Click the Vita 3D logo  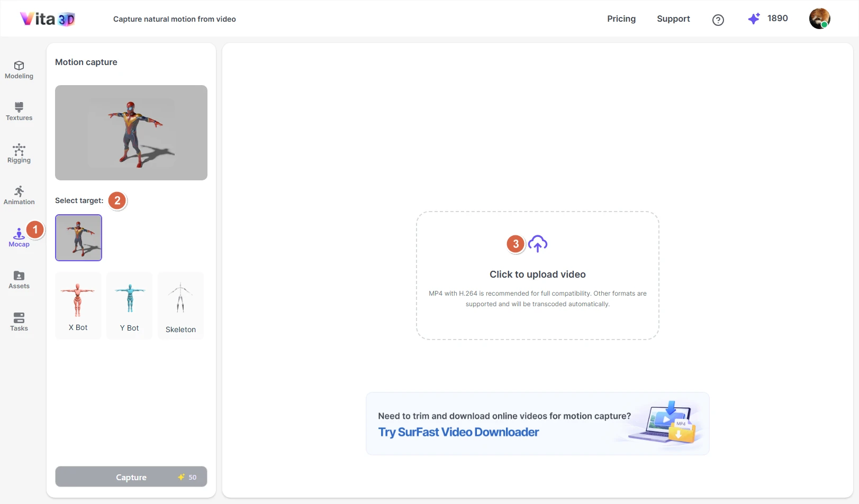coord(48,19)
